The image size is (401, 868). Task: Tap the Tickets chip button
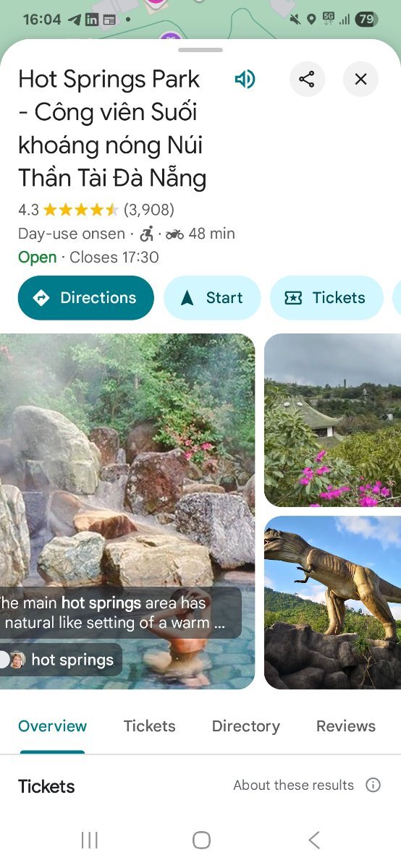(326, 297)
